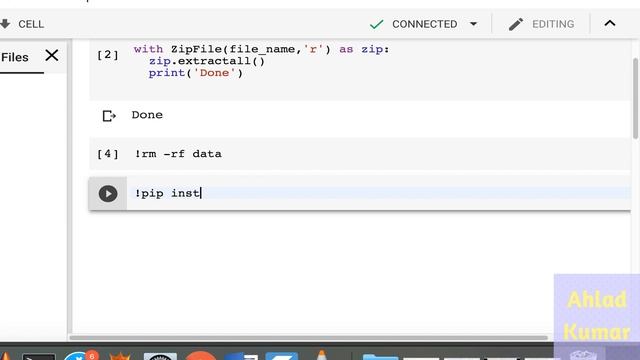Screen dimensions: 640x360
Task: Click the CELL toolbar label
Action: 31,24
